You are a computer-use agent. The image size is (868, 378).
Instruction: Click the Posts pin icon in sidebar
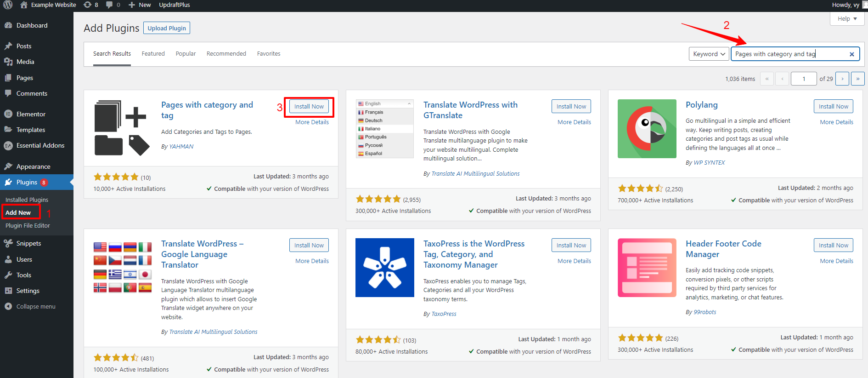[8, 46]
